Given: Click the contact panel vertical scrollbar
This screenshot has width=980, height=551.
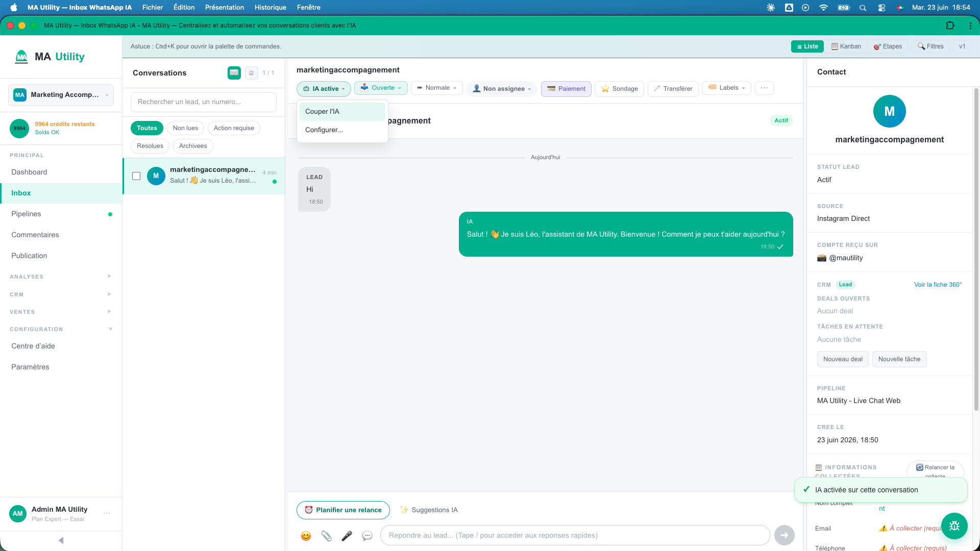Looking at the screenshot, I should coord(976,250).
